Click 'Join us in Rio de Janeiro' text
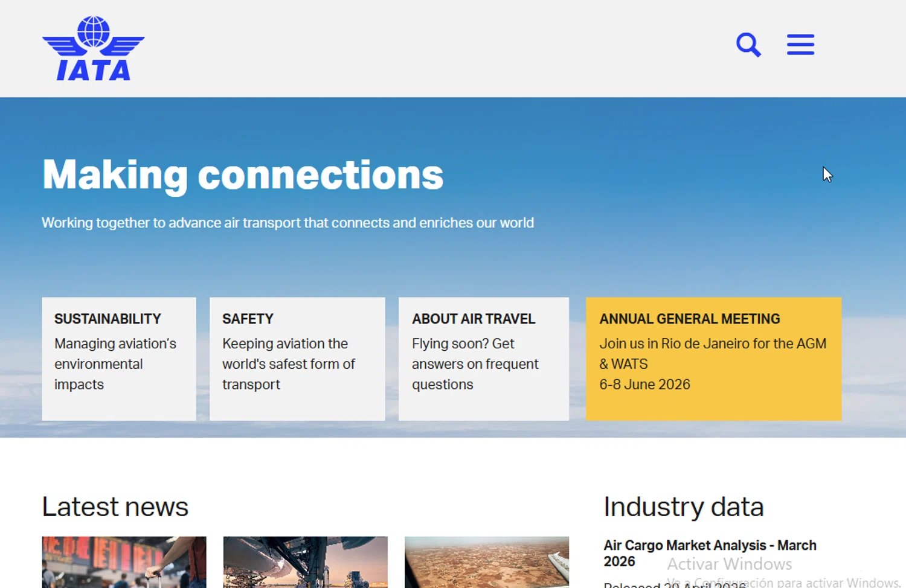 coord(713,354)
